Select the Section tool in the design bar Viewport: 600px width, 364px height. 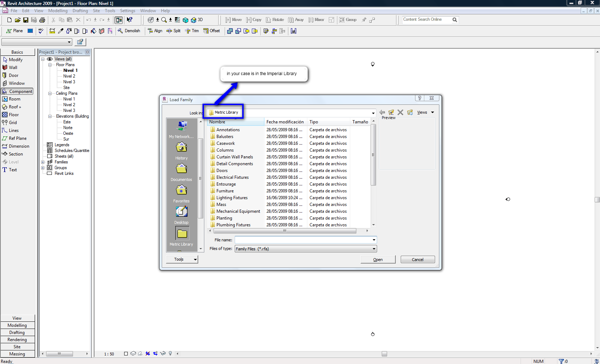click(13, 154)
